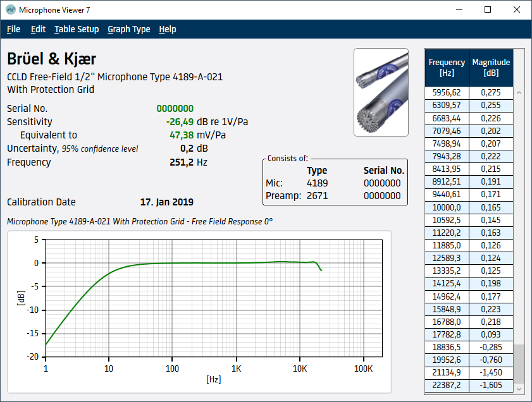
Task: Minimize the Microphone Viewer window
Action: [459, 10]
